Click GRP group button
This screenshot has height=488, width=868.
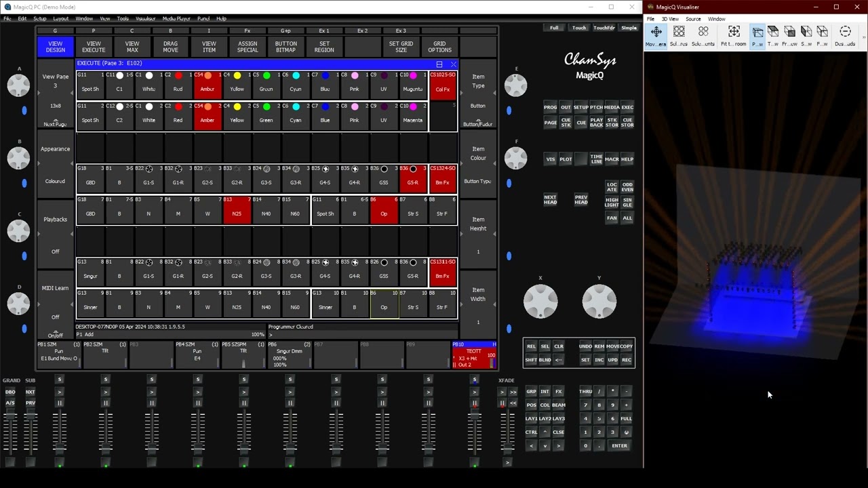tap(531, 391)
